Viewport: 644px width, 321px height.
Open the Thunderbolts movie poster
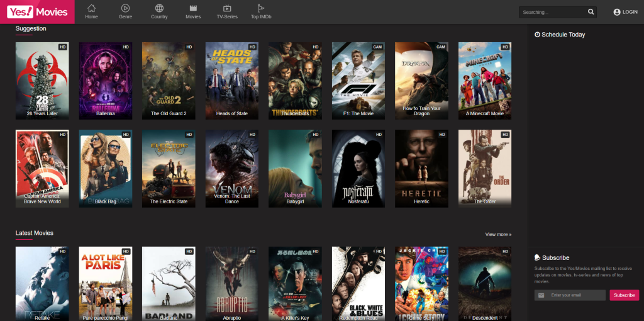[296, 81]
